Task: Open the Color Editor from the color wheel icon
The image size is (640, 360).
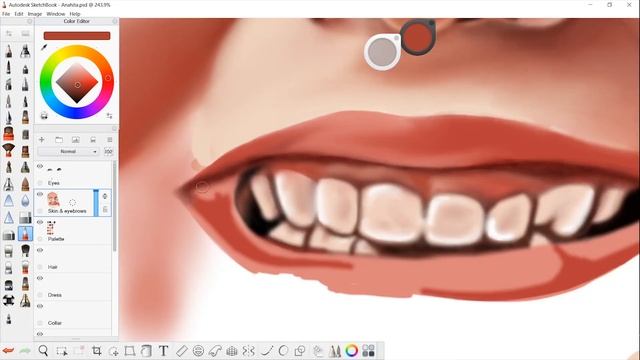Action: tap(351, 350)
